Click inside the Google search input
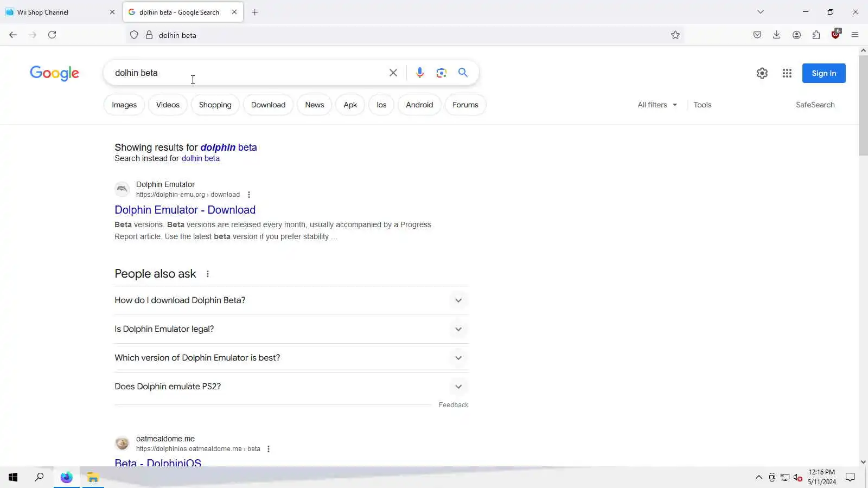The height and width of the screenshot is (488, 868). (247, 73)
